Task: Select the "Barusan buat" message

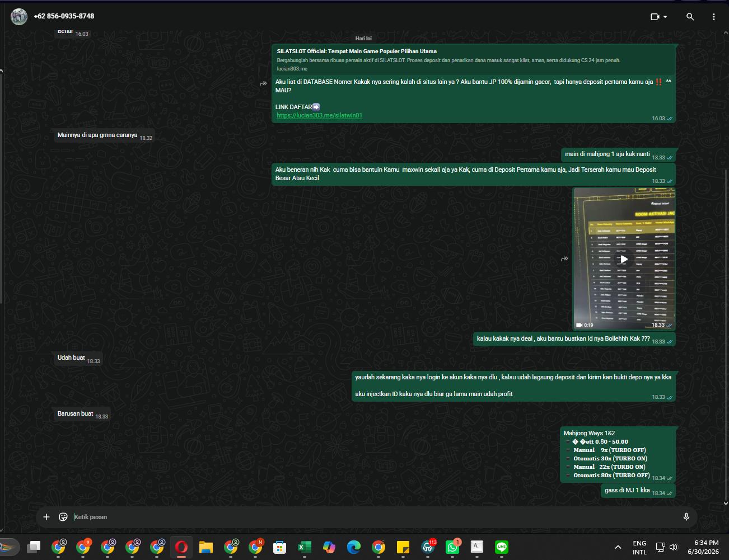Action: [82, 414]
